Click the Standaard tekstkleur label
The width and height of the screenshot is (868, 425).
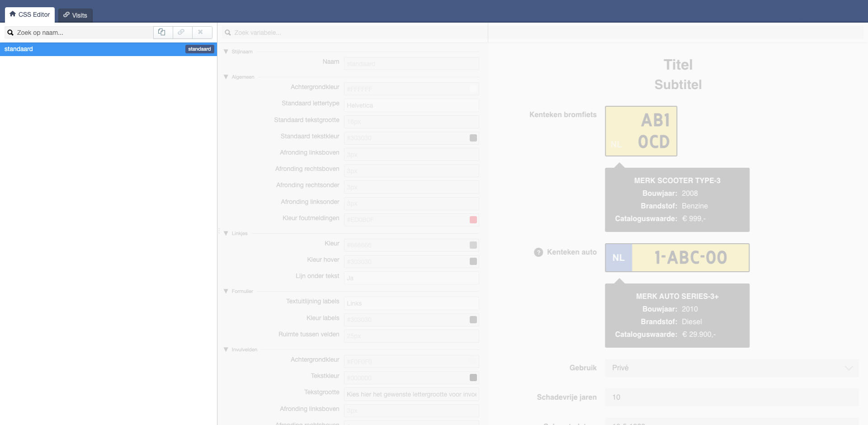coord(310,136)
